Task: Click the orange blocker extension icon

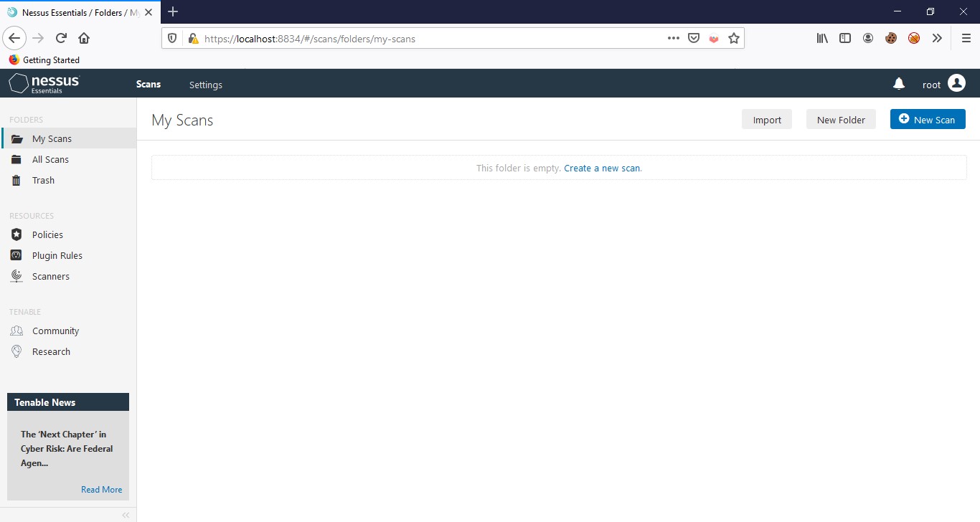Action: click(914, 39)
